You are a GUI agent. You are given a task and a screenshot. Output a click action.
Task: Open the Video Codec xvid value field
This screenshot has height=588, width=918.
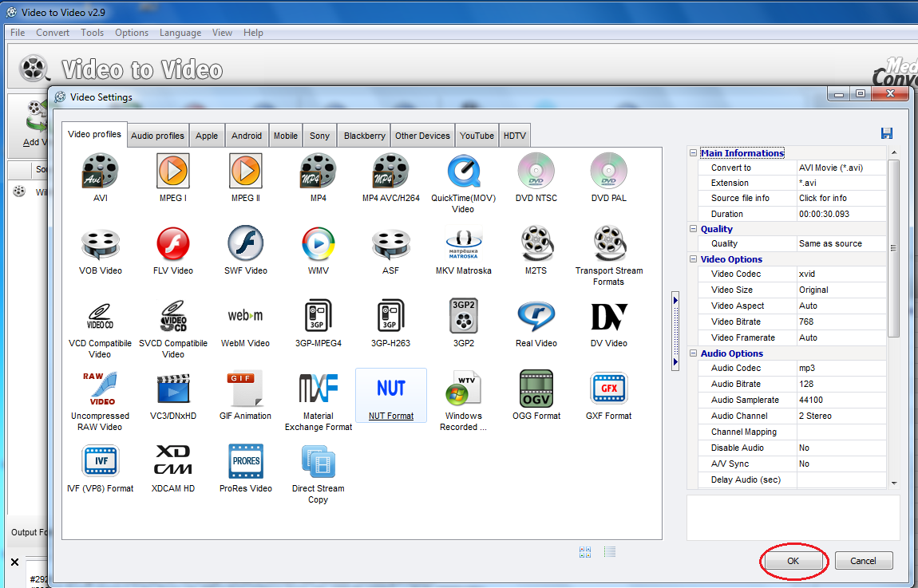(x=840, y=274)
